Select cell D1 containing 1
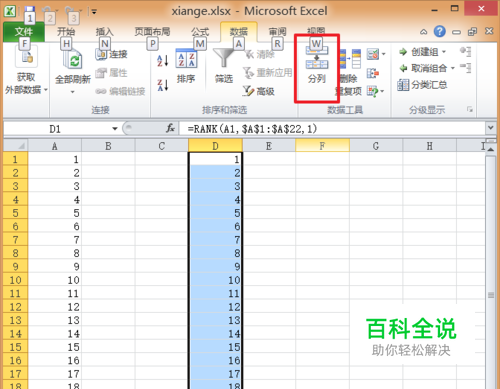 (215, 159)
